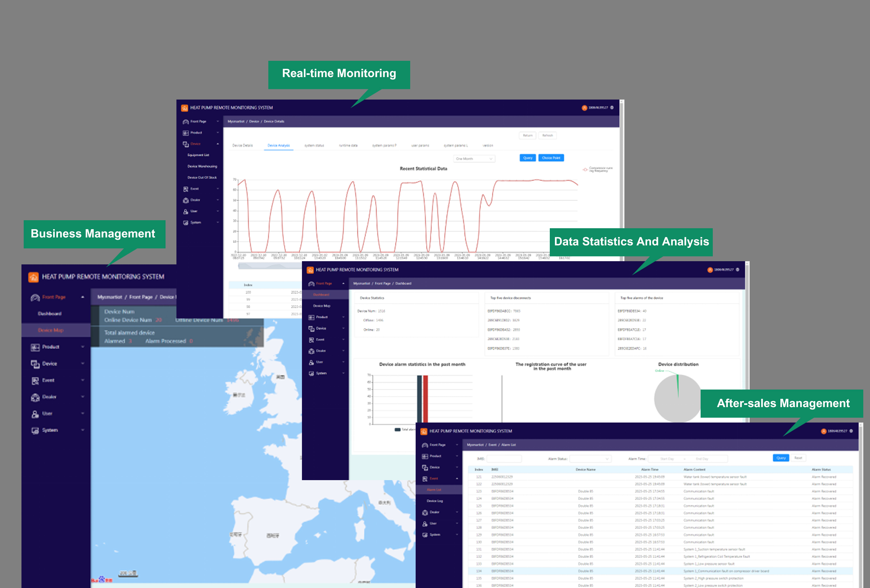This screenshot has width=870, height=588.
Task: Click the User icon in Business Management sidebar
Action: (35, 414)
